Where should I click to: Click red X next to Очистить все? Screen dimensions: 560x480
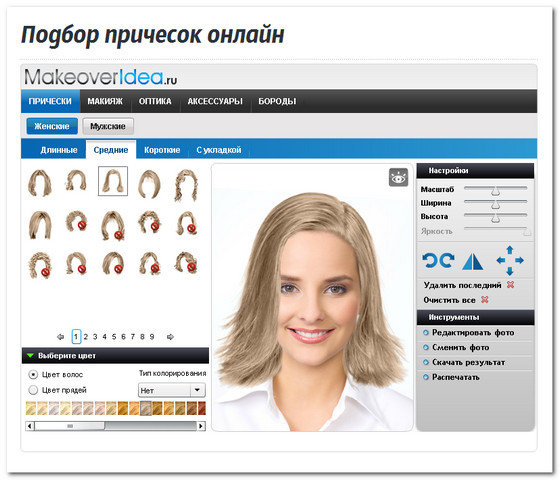tap(485, 300)
